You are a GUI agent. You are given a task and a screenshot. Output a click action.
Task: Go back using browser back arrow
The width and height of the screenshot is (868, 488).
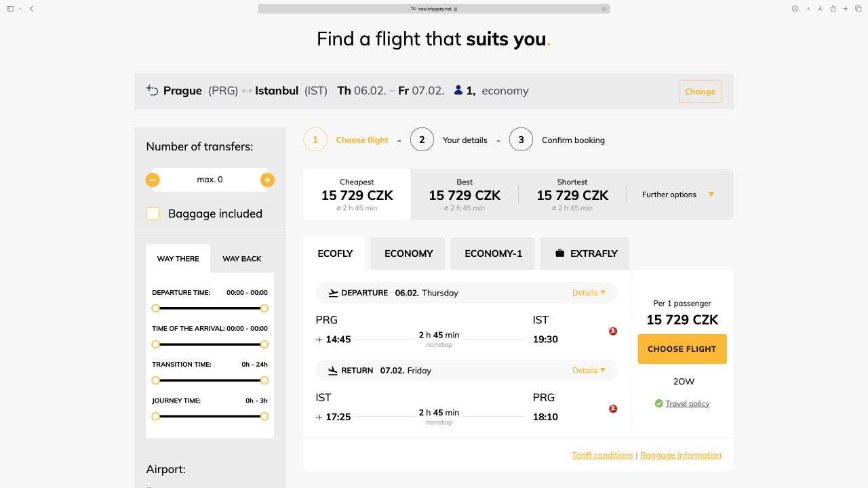pos(31,9)
